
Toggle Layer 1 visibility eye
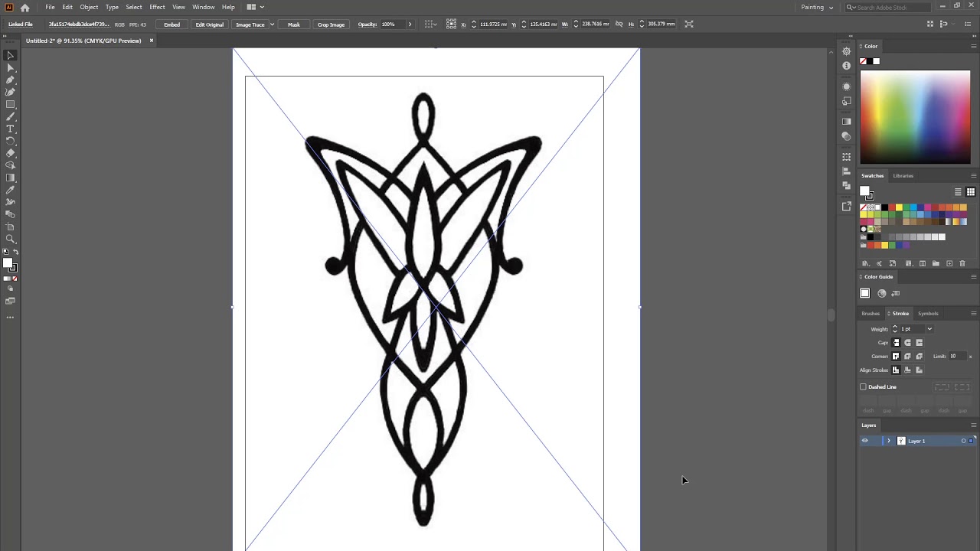pyautogui.click(x=865, y=441)
